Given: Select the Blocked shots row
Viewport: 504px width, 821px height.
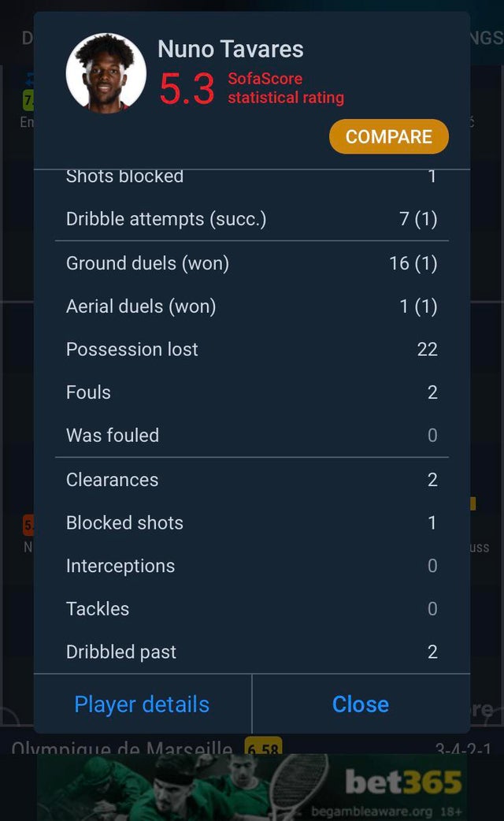Looking at the screenshot, I should click(x=252, y=522).
